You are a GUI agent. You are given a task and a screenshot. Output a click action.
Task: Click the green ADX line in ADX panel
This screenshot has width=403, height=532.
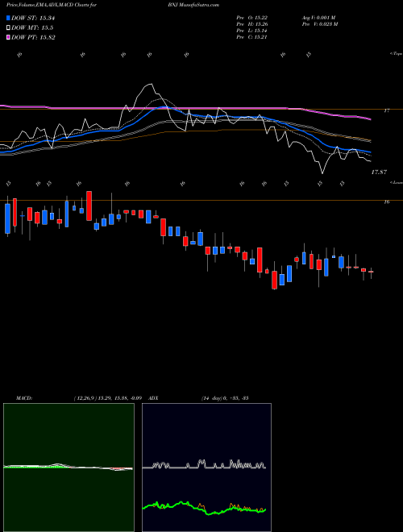[x=204, y=508]
